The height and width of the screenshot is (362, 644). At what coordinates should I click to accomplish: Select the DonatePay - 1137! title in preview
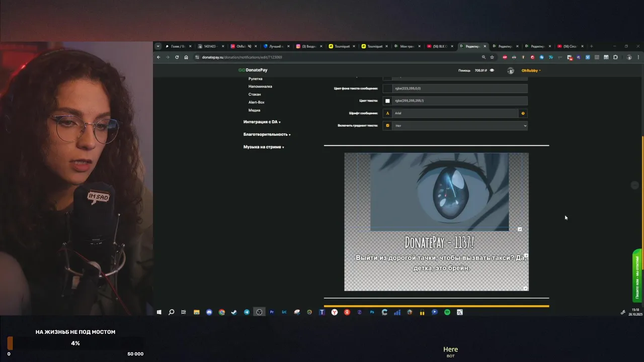[x=439, y=242]
